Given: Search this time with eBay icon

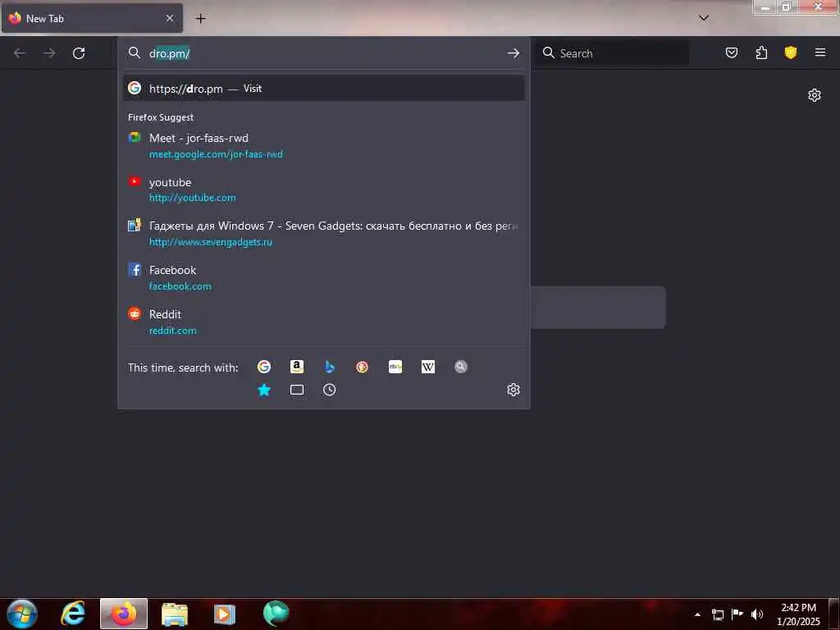Looking at the screenshot, I should [395, 367].
